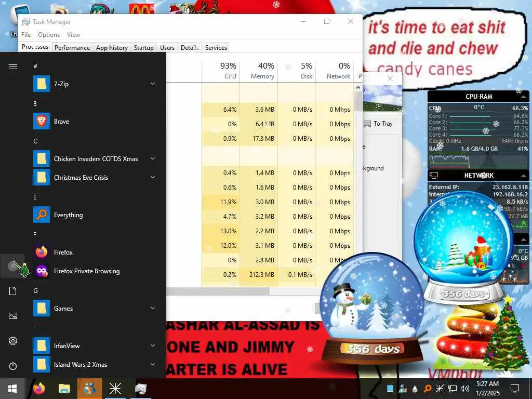
Task: Click the letter C index header
Action: [35, 141]
